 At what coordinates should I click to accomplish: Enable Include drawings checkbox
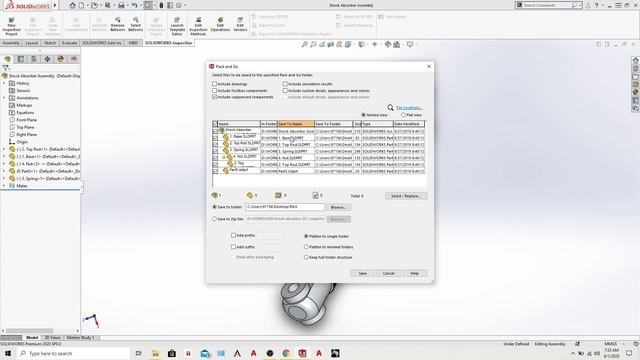tap(214, 84)
